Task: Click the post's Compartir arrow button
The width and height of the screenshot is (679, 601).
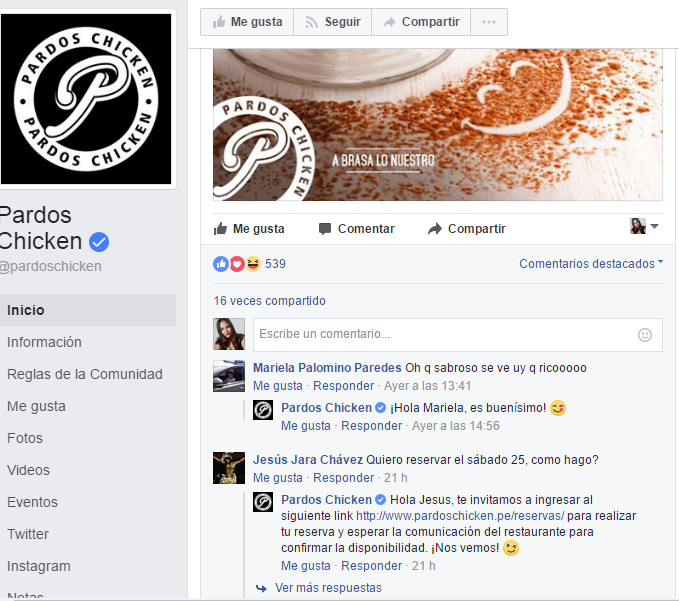Action: coord(467,229)
